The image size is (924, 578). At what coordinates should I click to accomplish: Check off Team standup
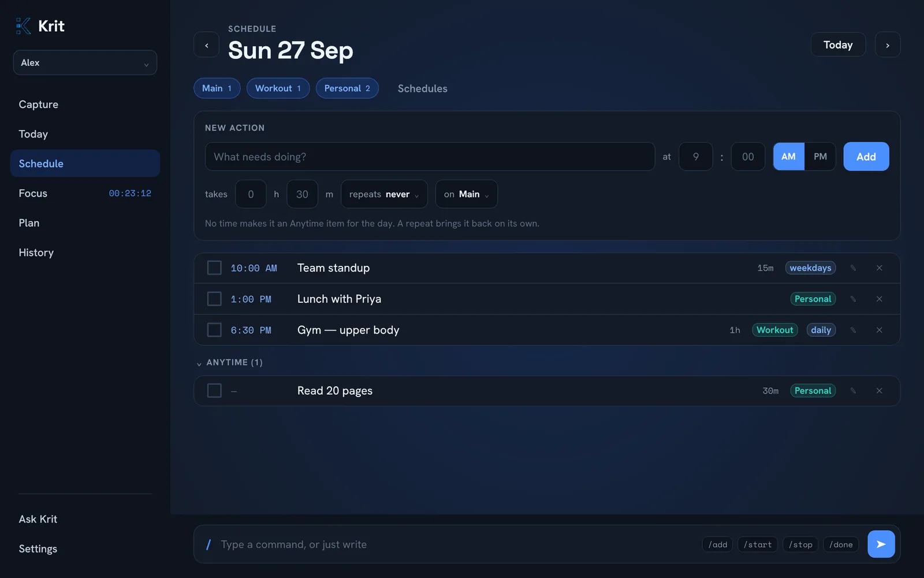point(214,268)
